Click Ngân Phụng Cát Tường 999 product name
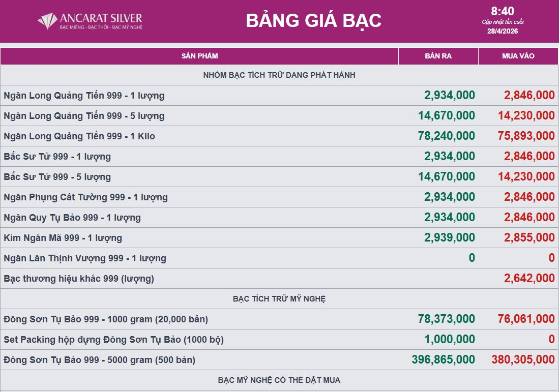Viewport: 559px width, 392px height. click(85, 197)
